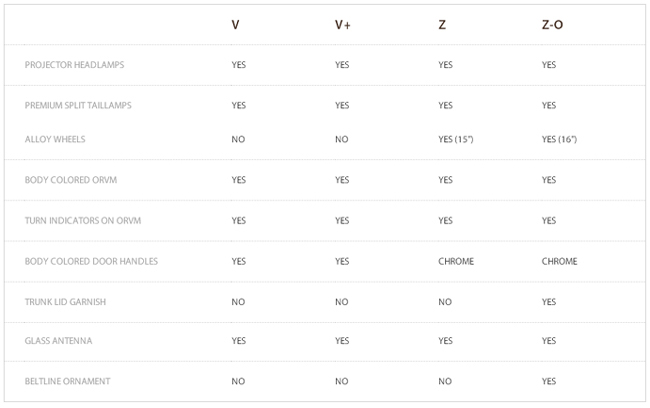The width and height of the screenshot is (650, 408).
Task: Select the BODY COLORED ORVM label
Action: click(x=70, y=180)
